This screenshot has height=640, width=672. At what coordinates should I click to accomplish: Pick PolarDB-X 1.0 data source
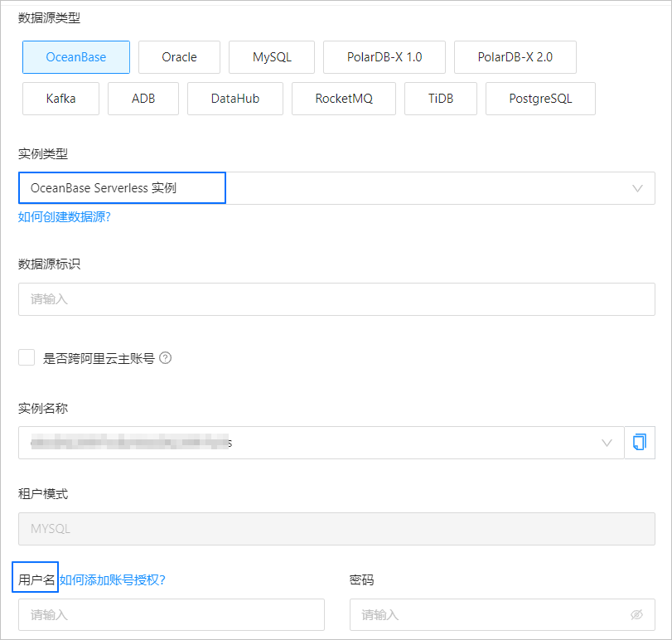click(x=384, y=57)
